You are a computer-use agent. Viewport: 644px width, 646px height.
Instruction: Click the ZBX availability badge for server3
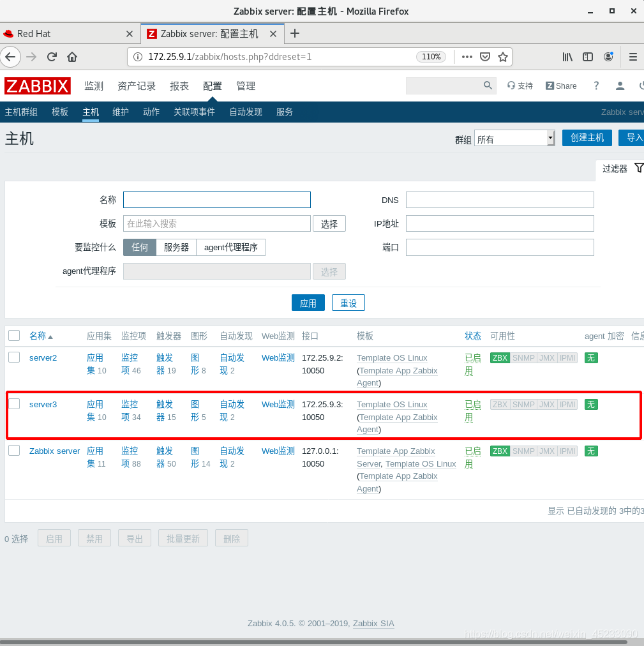click(x=500, y=405)
